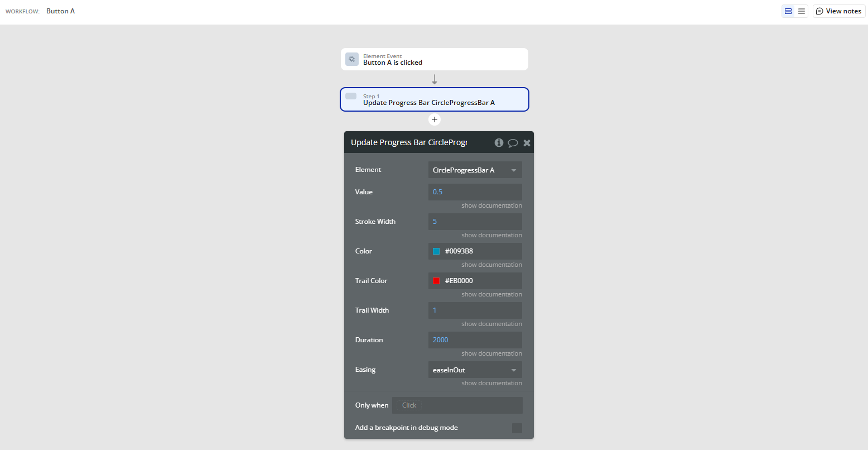Switch to the list workflow view icon

tap(802, 11)
